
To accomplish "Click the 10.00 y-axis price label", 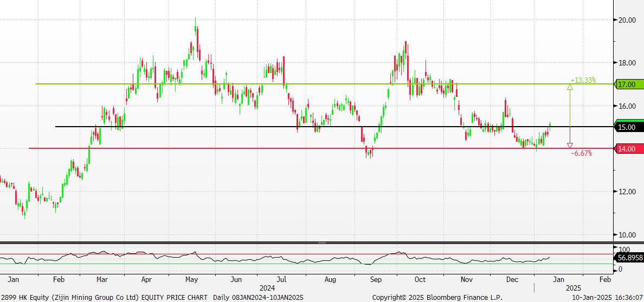I will click(628, 235).
